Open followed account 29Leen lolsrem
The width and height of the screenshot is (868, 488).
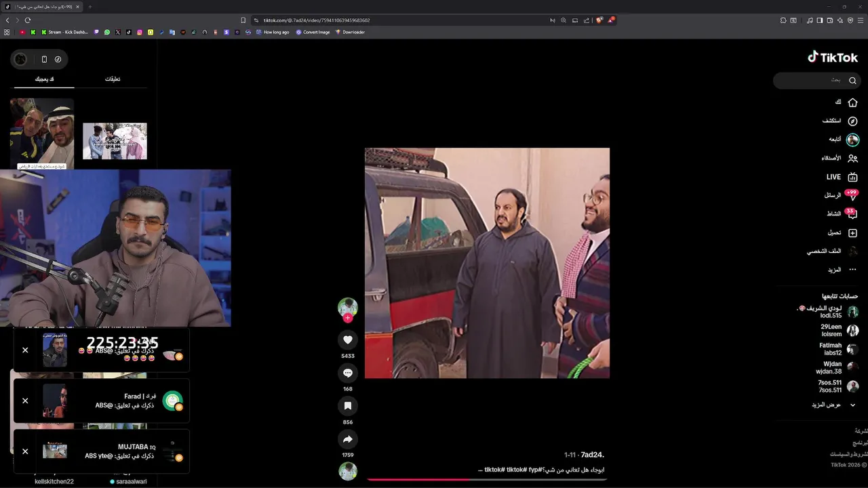(x=840, y=330)
